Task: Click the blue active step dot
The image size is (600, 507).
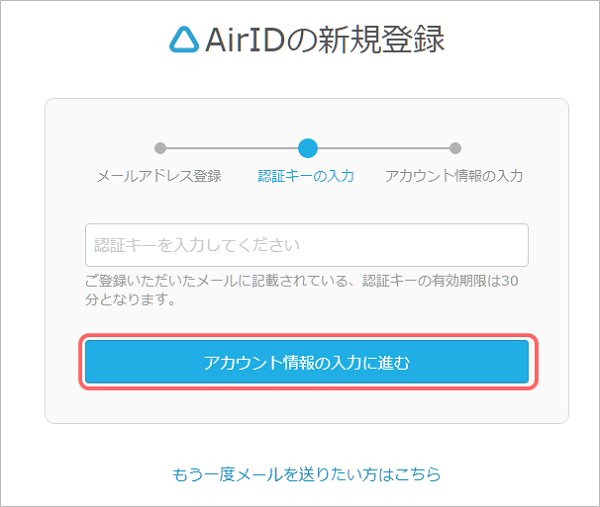Action: [307, 148]
